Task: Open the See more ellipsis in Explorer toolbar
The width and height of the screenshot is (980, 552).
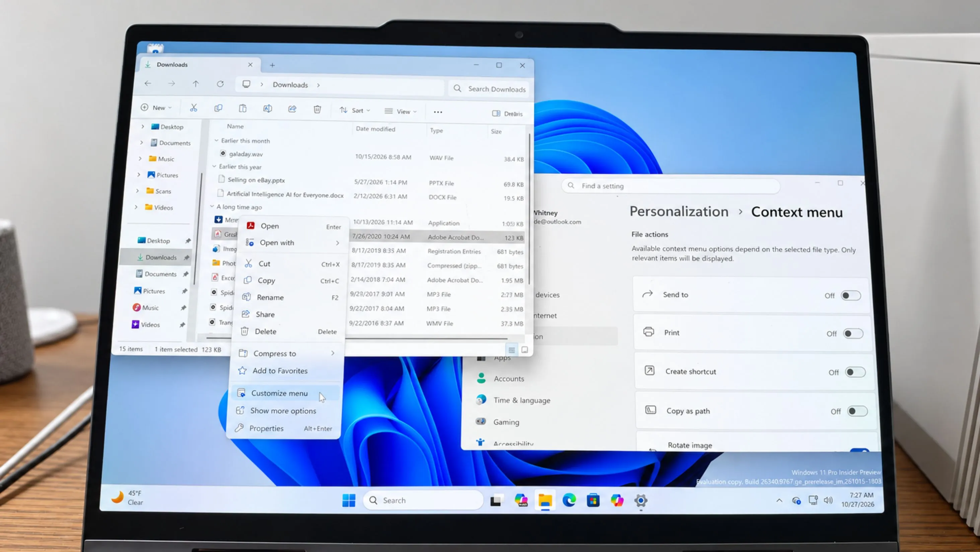Action: [438, 112]
